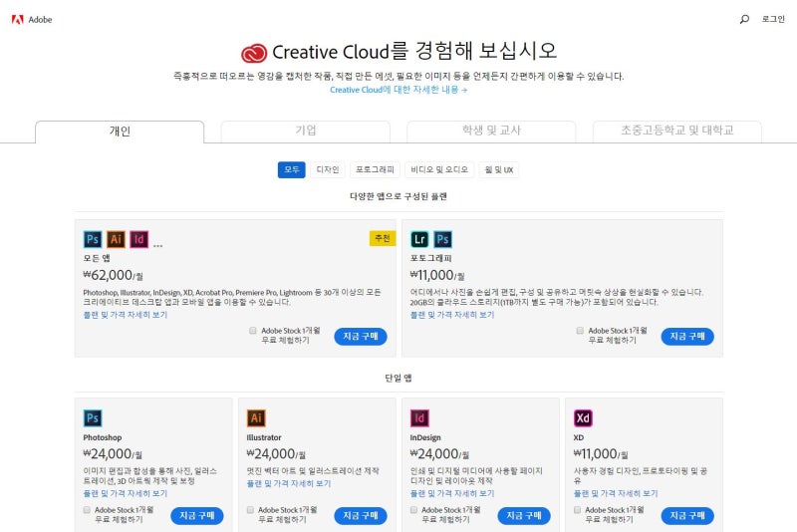The height and width of the screenshot is (532, 797).
Task: Buy the Photography plan with 지금 구매
Action: pos(687,337)
